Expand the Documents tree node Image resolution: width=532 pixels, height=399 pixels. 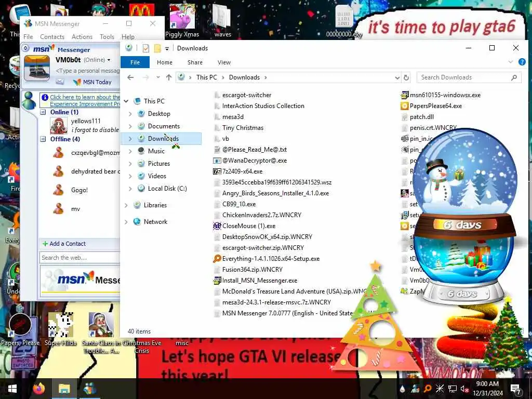130,126
